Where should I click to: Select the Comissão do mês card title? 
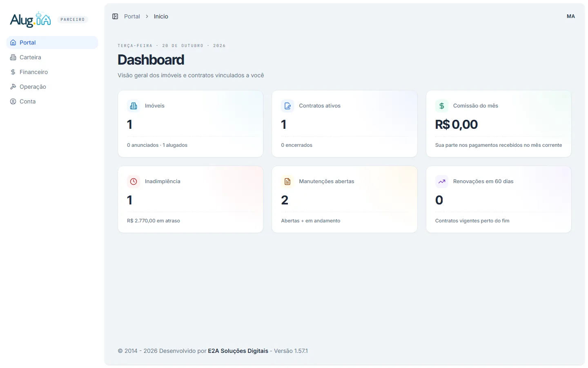pos(476,106)
